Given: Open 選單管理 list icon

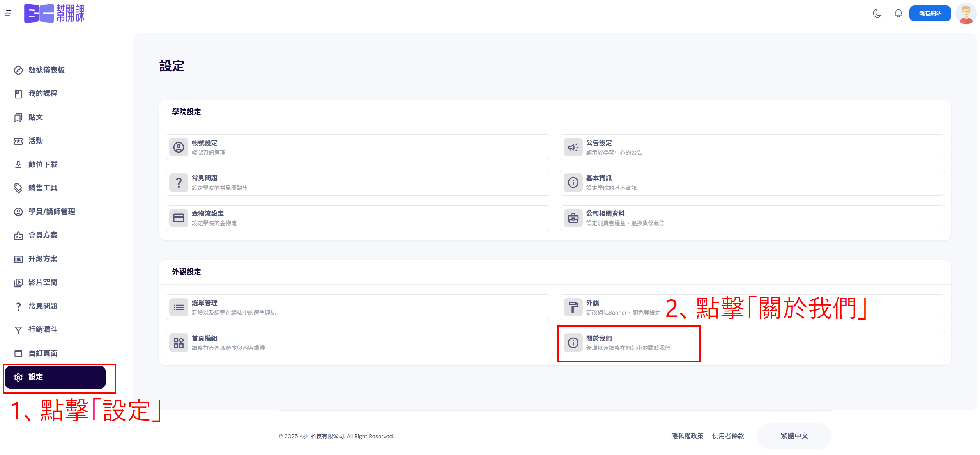Looking at the screenshot, I should pos(179,307).
